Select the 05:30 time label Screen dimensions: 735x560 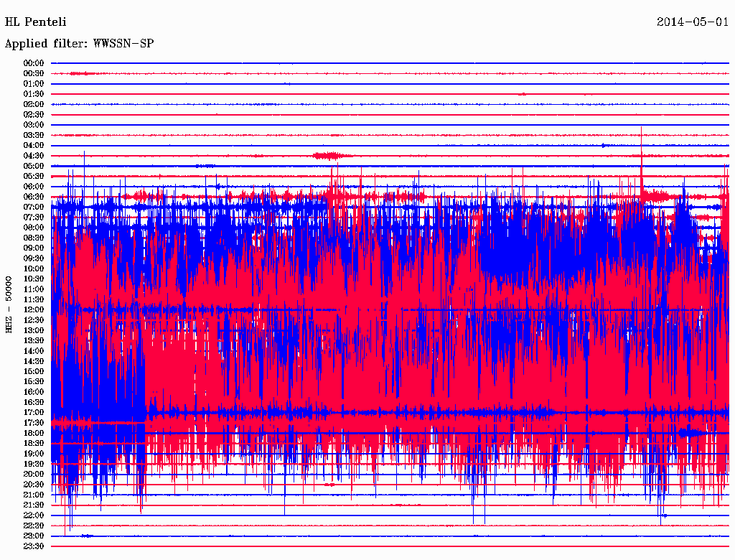34,176
